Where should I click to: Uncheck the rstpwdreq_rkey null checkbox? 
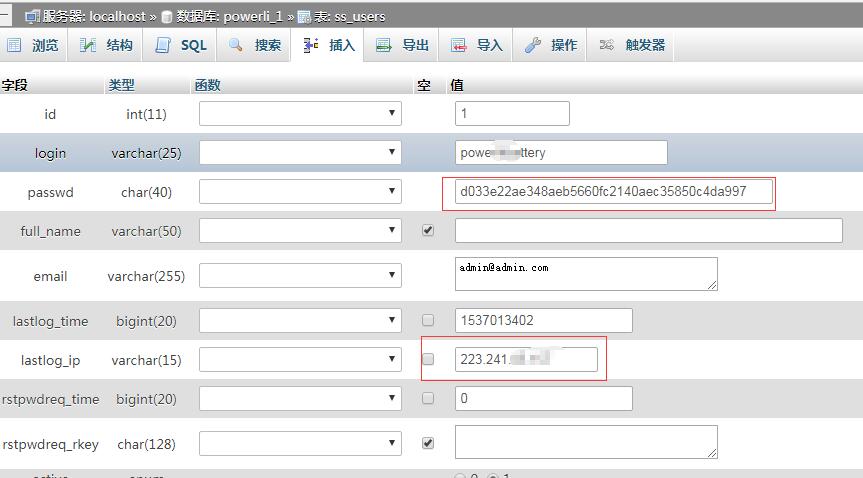pos(428,442)
